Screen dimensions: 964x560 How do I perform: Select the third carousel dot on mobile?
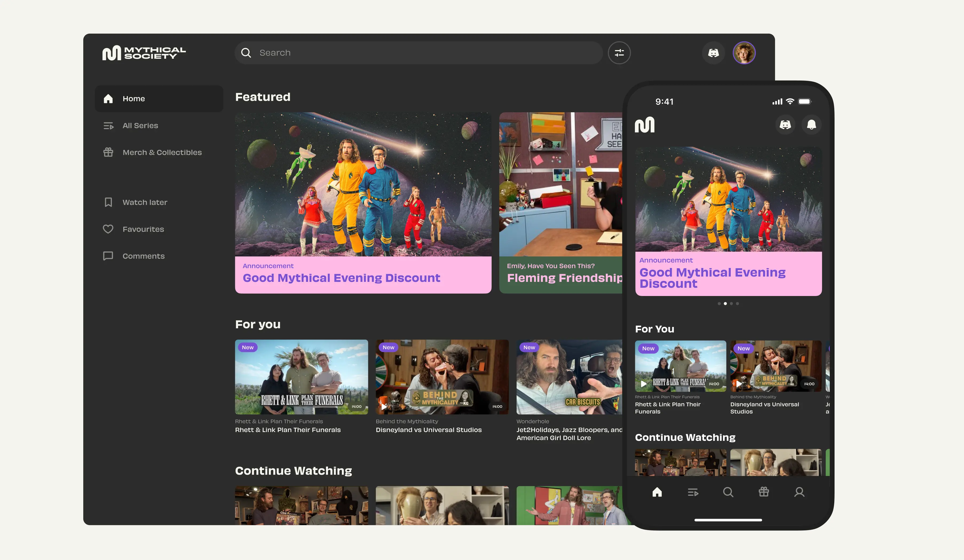731,303
